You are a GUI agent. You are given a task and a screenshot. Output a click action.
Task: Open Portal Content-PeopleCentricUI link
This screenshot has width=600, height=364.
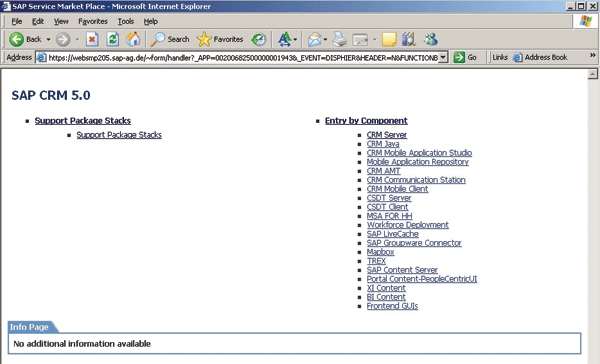click(422, 279)
